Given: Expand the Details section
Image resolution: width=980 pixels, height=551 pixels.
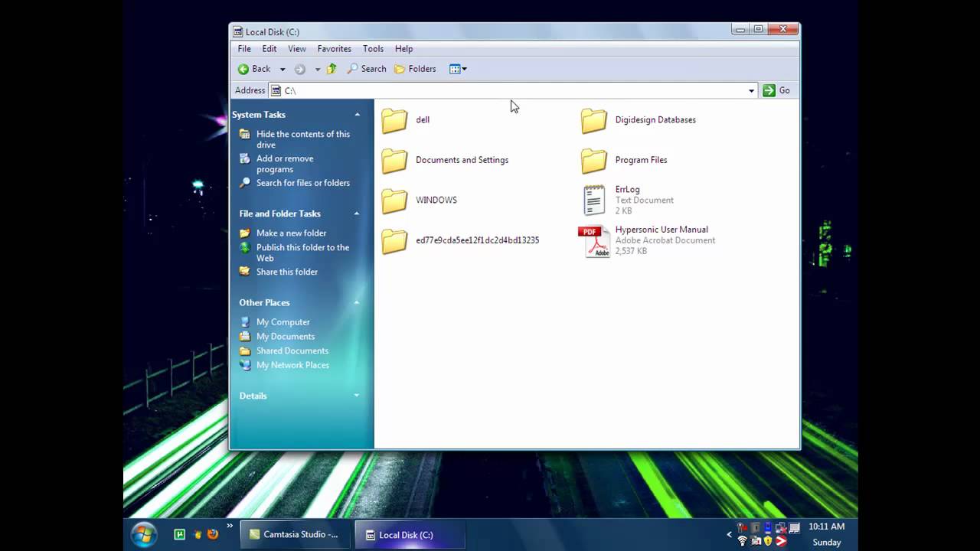Looking at the screenshot, I should pyautogui.click(x=357, y=396).
